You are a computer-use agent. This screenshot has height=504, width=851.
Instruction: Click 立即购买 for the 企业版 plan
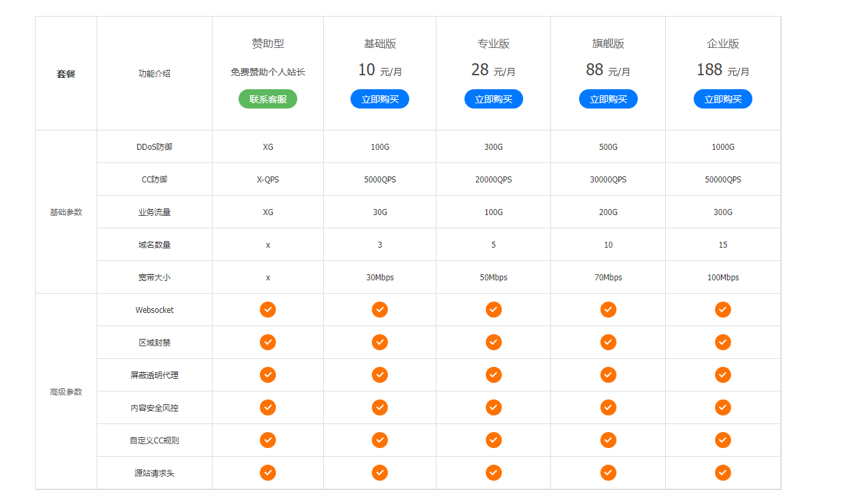[x=723, y=99]
